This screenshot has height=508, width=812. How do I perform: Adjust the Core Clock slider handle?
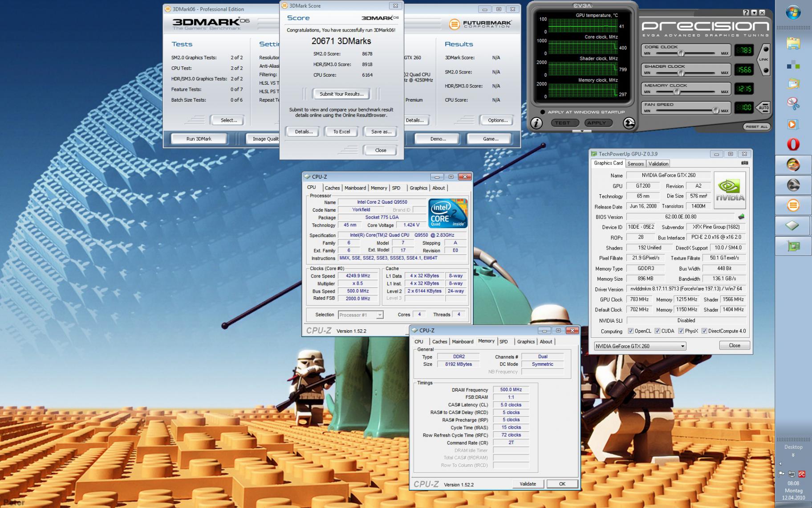pos(681,53)
